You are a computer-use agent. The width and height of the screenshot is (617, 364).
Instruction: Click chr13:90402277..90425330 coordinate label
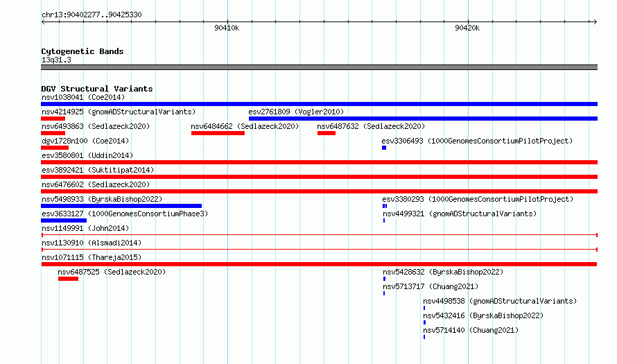92,15
